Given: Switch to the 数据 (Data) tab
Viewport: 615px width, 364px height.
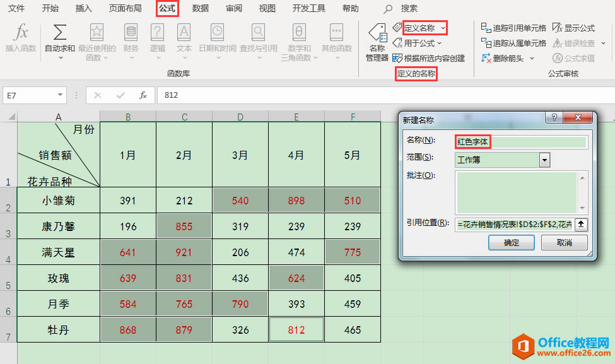Looking at the screenshot, I should (x=201, y=8).
